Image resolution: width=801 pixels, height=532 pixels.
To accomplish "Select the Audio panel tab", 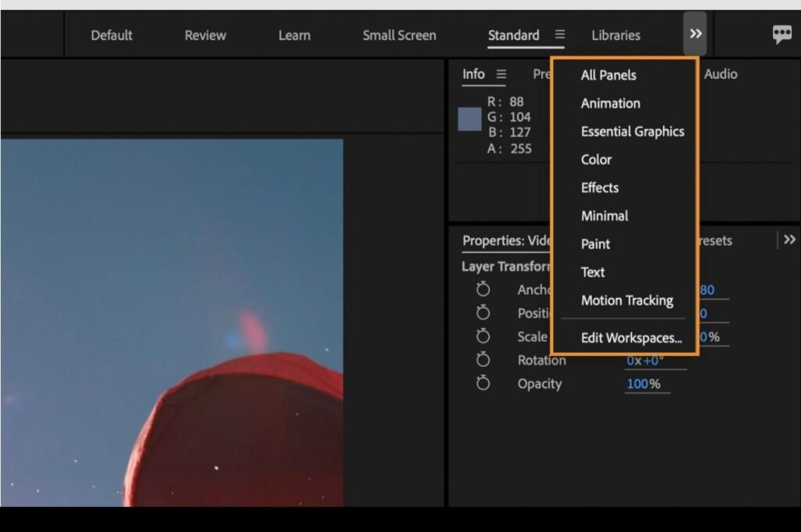I will pos(720,74).
